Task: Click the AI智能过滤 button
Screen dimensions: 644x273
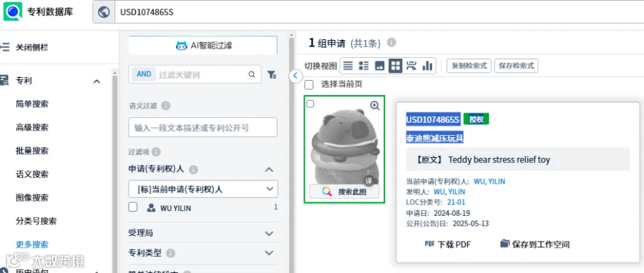Action: [203, 46]
